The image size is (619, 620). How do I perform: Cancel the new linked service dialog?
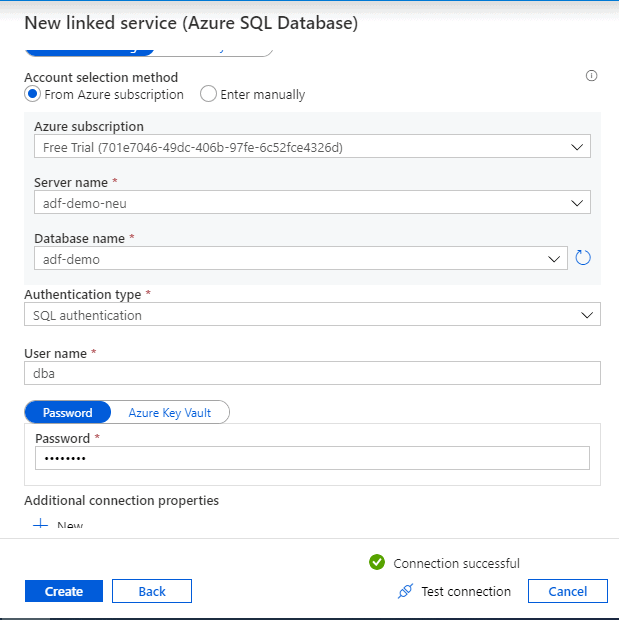click(x=567, y=591)
